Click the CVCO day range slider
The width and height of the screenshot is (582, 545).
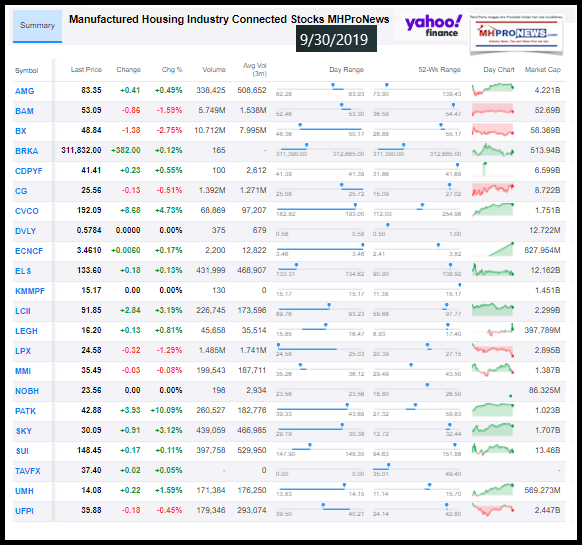320,208
